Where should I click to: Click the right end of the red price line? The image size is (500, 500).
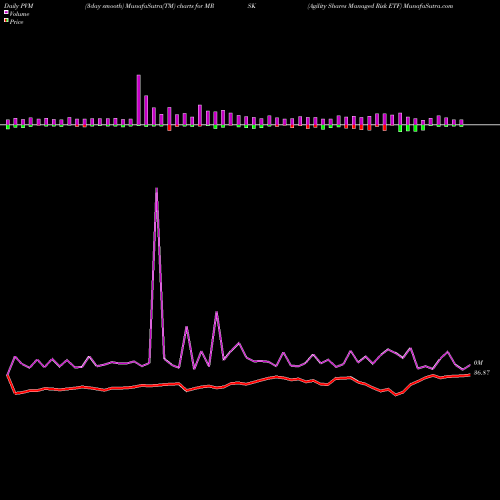(x=469, y=375)
